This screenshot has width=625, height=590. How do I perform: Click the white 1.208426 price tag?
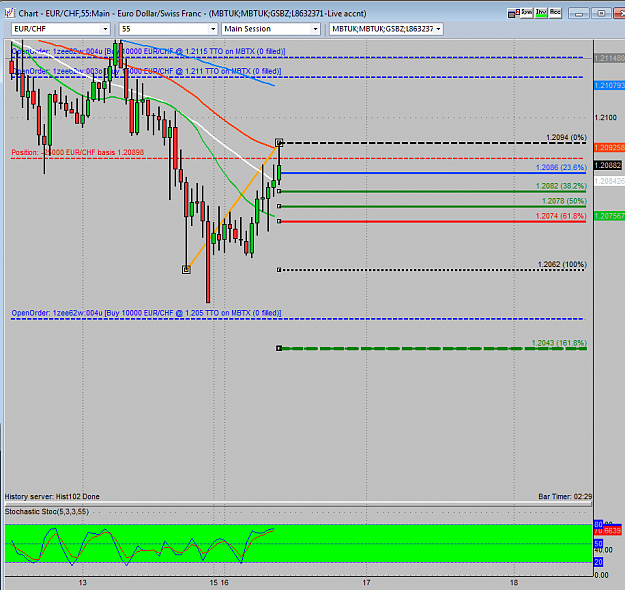click(609, 181)
